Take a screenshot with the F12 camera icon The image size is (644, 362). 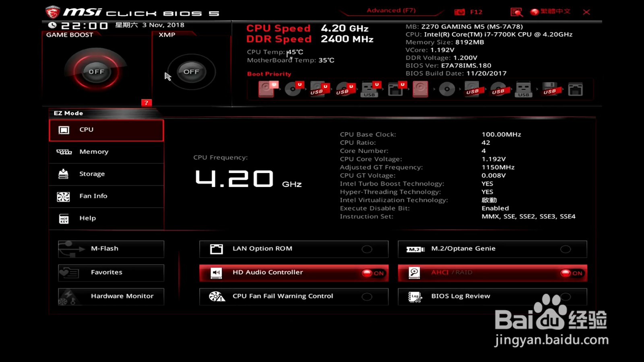[460, 12]
